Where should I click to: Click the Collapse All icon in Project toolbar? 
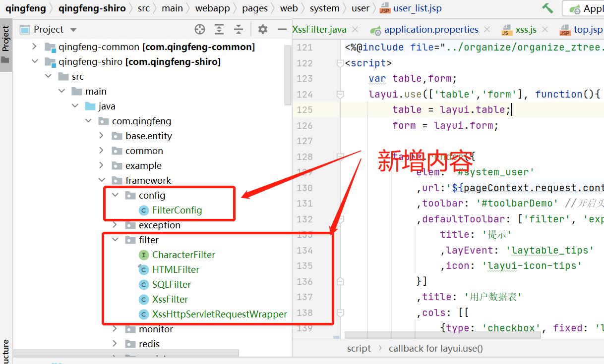[239, 29]
